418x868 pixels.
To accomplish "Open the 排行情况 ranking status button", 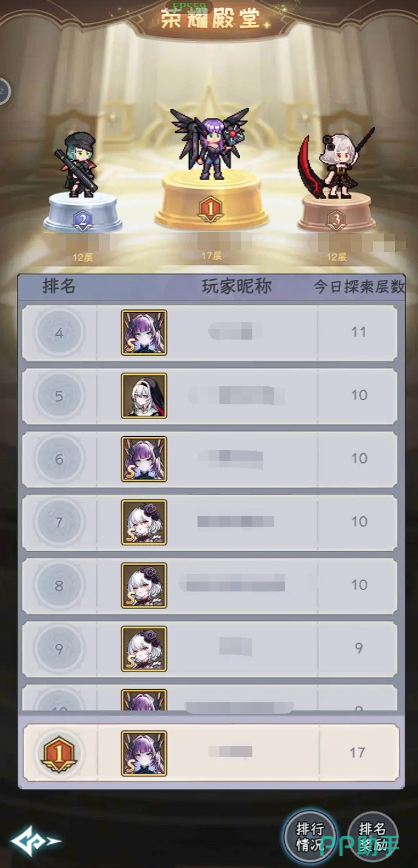I will [x=309, y=837].
